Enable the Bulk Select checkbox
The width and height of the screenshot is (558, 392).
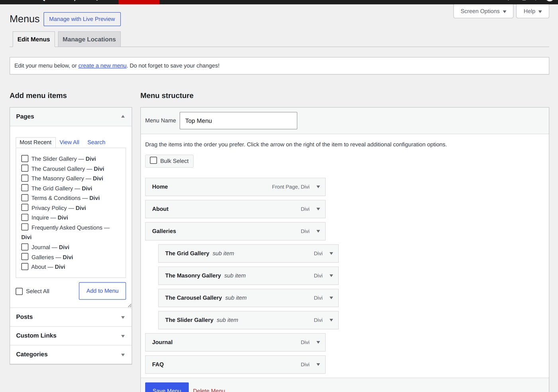tap(153, 161)
